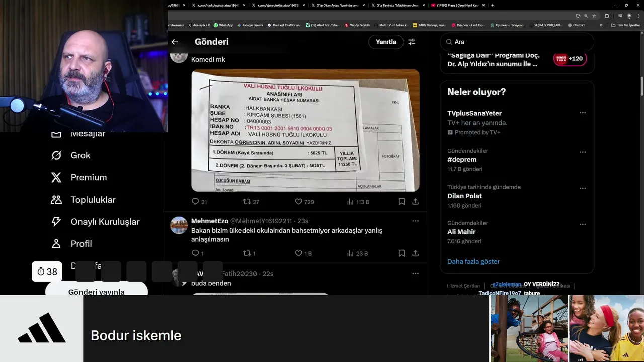Click the +120 listeners badge

coord(570,59)
